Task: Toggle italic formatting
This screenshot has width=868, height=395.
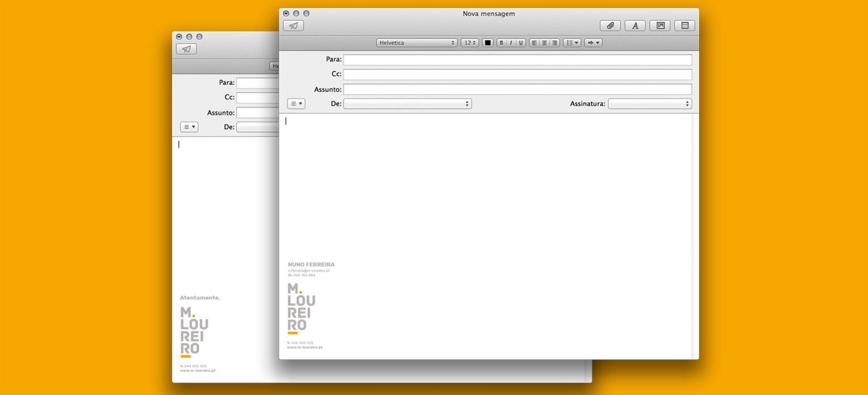Action: click(x=511, y=43)
